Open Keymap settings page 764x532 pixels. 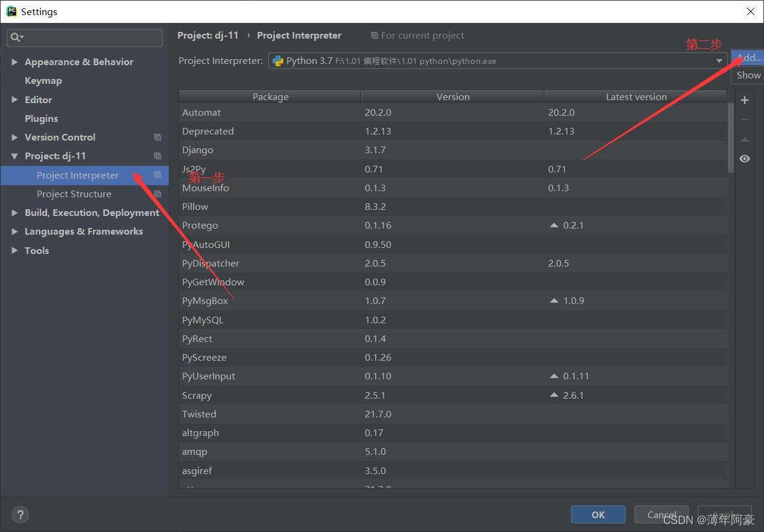(43, 81)
